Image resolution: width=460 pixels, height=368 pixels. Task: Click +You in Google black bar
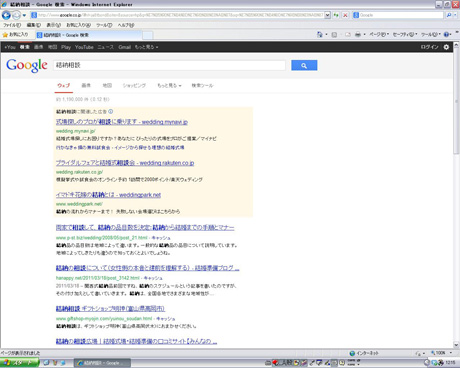(x=10, y=47)
